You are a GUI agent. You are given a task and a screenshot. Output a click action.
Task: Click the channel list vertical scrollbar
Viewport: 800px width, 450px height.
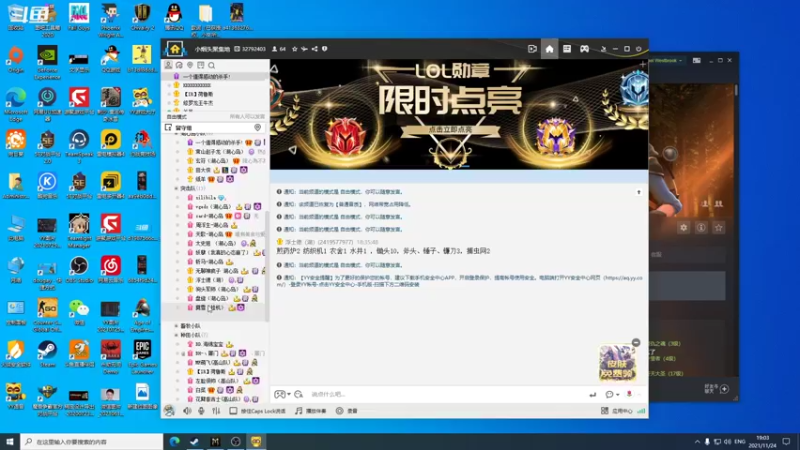click(x=267, y=265)
